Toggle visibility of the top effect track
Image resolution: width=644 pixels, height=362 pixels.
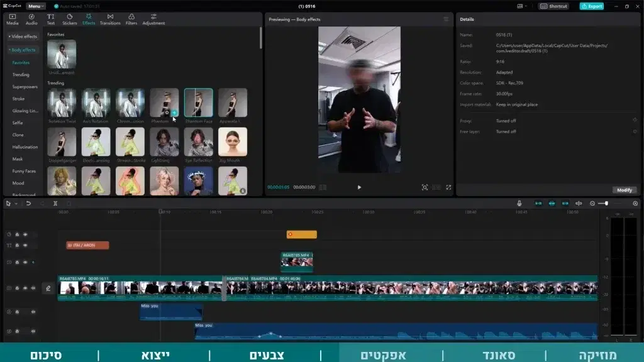pos(25,234)
